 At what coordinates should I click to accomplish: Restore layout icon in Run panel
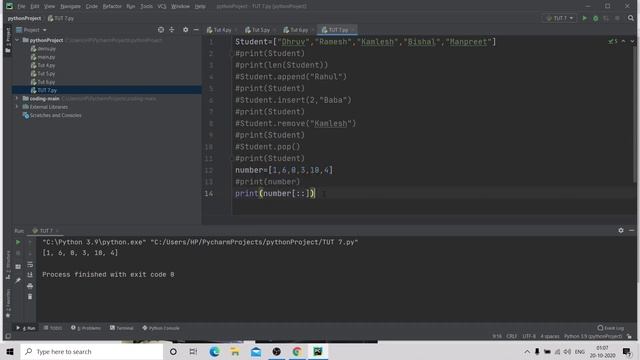tap(18, 266)
